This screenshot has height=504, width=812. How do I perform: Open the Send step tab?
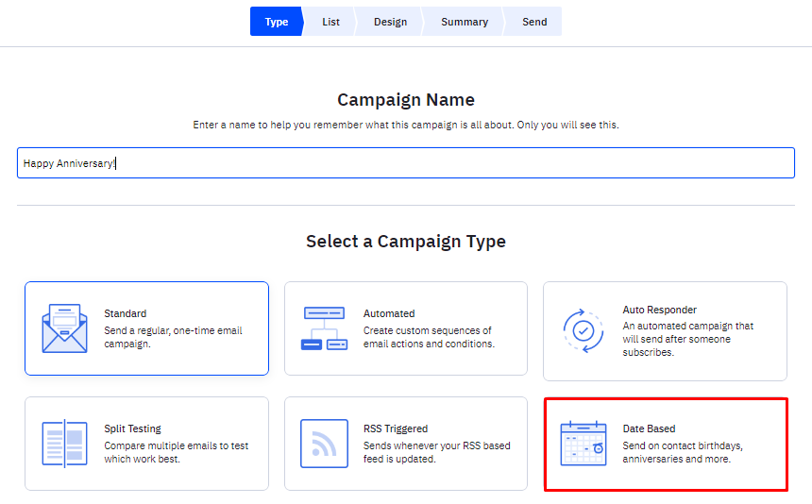point(534,22)
